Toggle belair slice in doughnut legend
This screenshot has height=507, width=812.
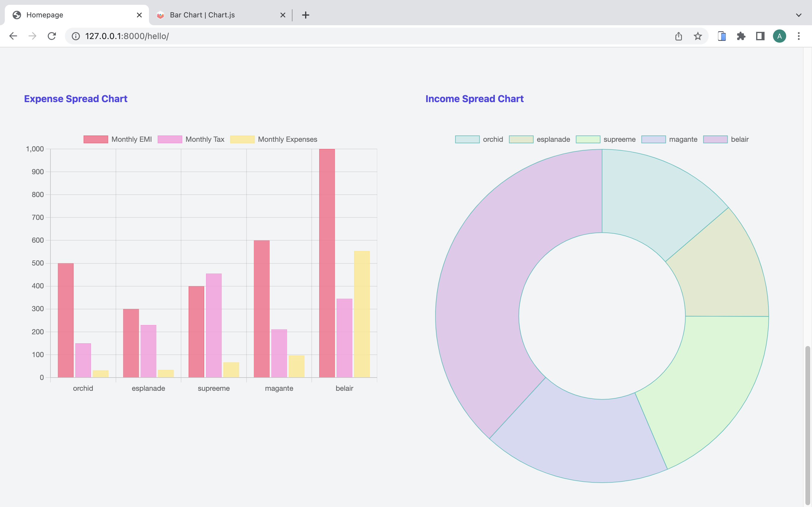(726, 139)
